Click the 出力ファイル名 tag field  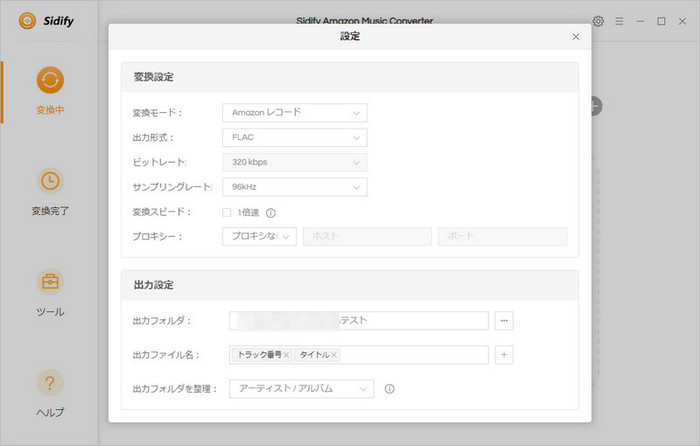click(358, 355)
